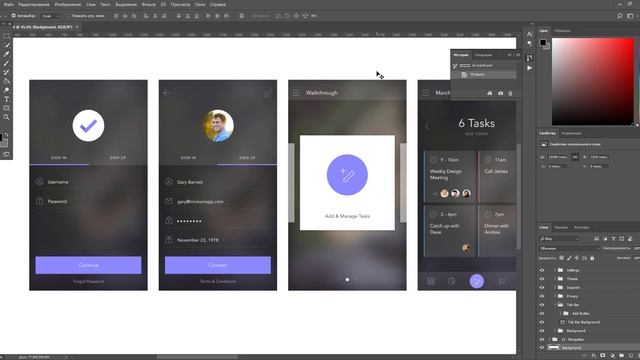Screen dimensions: 640x360
Task: Expand the Settings layer group
Action: pyautogui.click(x=555, y=270)
